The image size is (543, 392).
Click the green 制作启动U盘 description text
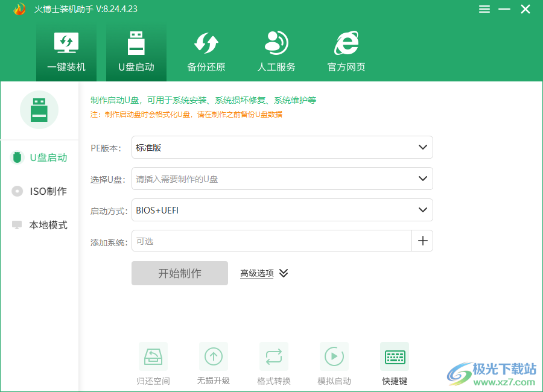(203, 101)
